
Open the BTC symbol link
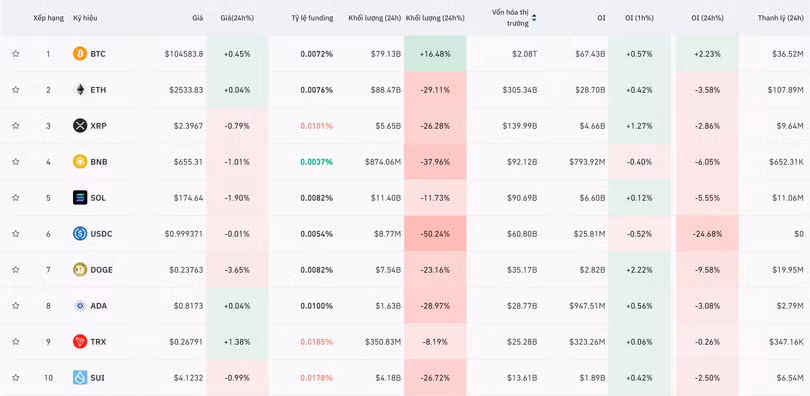tap(98, 54)
